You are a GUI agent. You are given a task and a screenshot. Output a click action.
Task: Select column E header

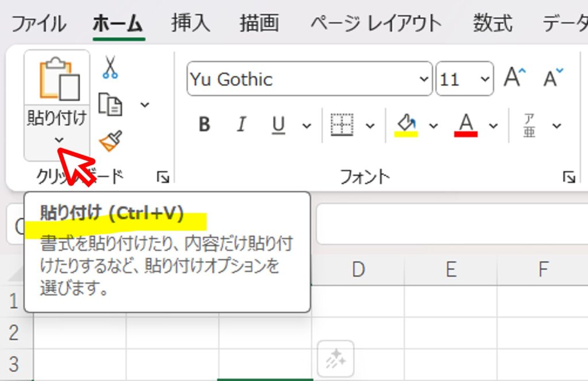[451, 269]
